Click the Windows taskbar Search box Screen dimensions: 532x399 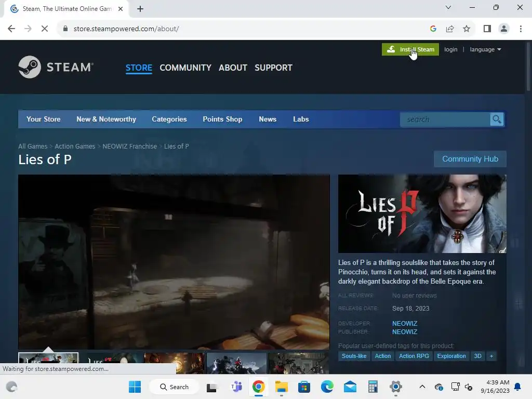[x=175, y=387]
